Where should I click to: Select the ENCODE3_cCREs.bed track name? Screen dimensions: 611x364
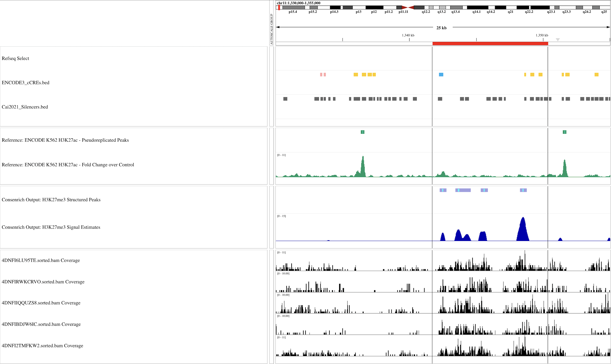pos(26,83)
